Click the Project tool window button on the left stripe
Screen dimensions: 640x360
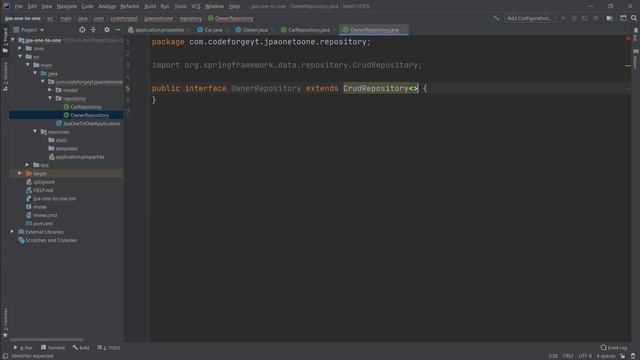(5, 40)
